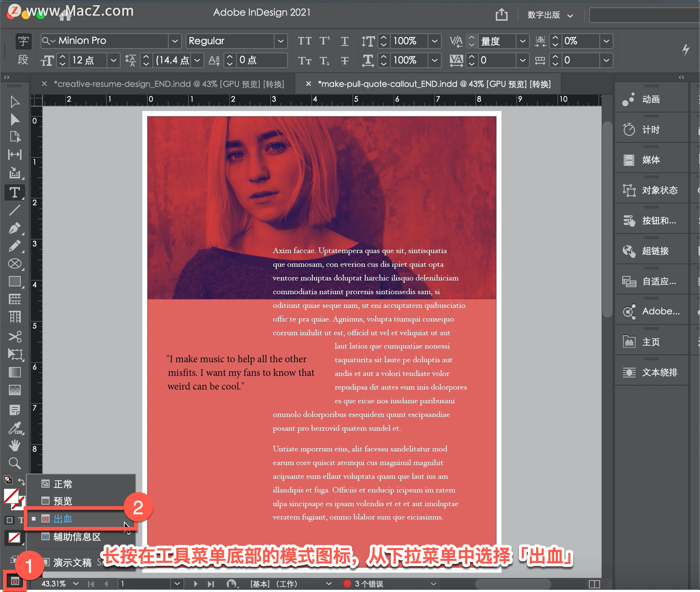Toggle formatting affects container button

click(10, 520)
